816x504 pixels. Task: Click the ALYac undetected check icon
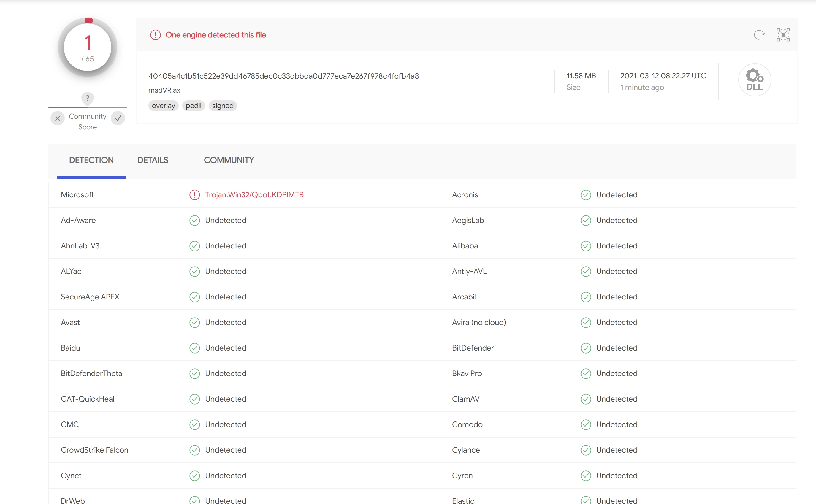[195, 271]
